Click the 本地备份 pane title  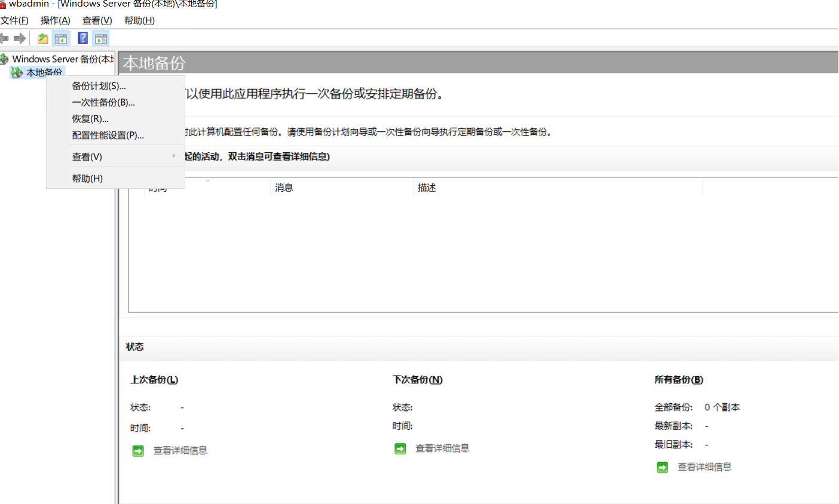[154, 63]
